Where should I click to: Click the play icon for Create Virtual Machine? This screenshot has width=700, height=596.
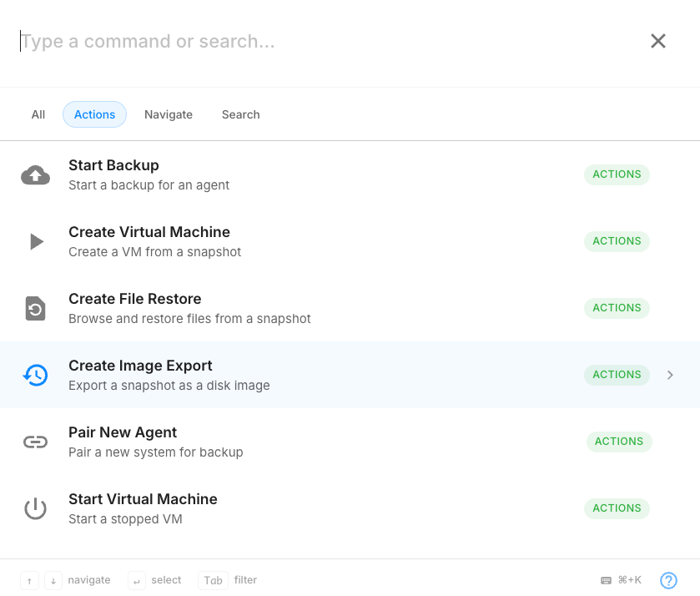(x=36, y=242)
